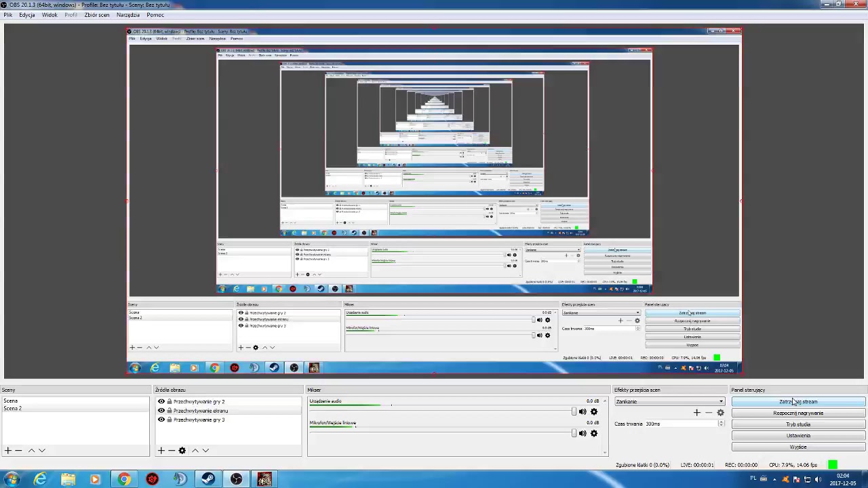Screen dimensions: 868x488
Task: Select Scena in the scenes list
Action: coord(75,401)
